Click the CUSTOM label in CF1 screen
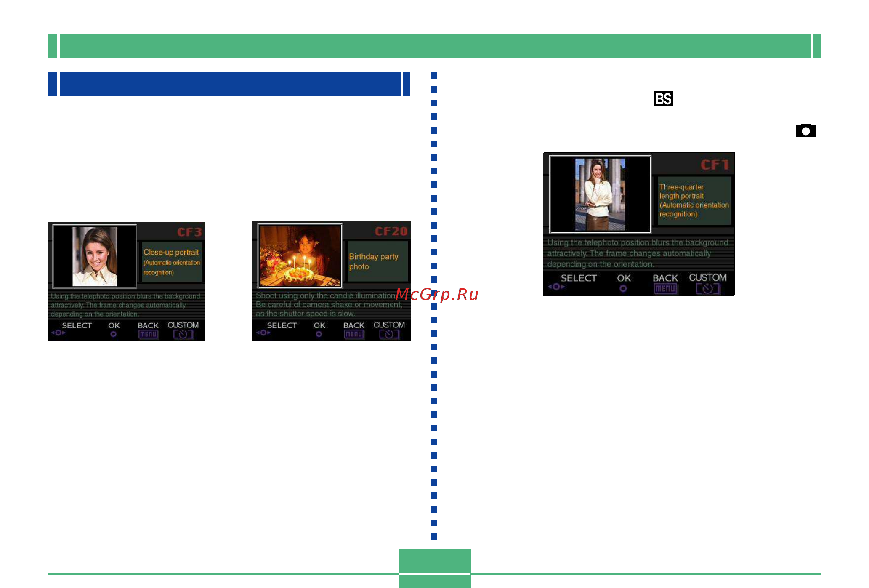Image resolution: width=869 pixels, height=588 pixels. 708,277
